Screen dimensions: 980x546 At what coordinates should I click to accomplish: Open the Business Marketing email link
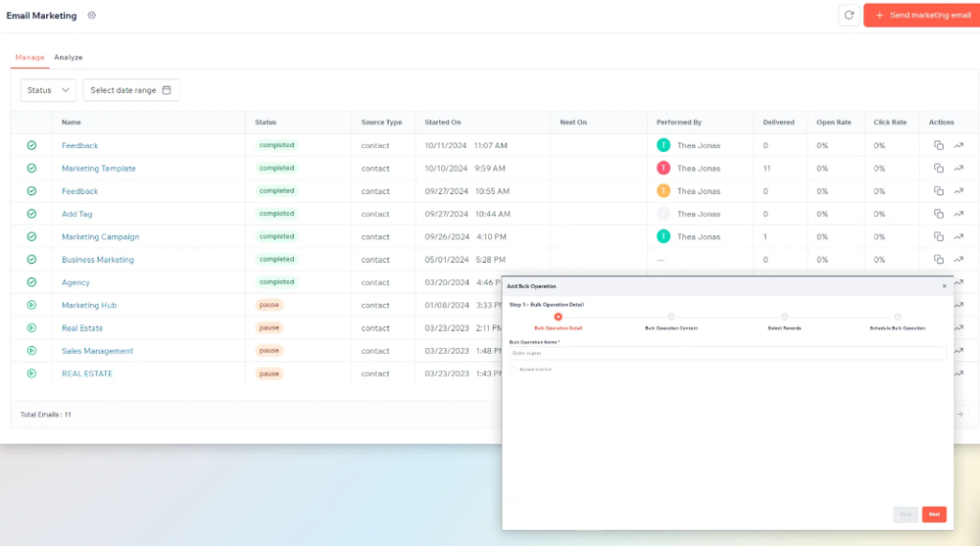[x=98, y=260]
